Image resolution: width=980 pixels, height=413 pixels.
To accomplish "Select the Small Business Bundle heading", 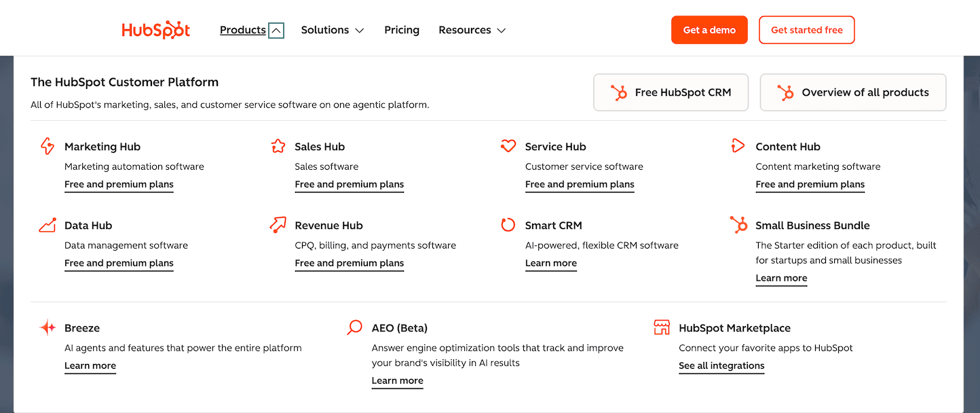I will click(x=813, y=226).
